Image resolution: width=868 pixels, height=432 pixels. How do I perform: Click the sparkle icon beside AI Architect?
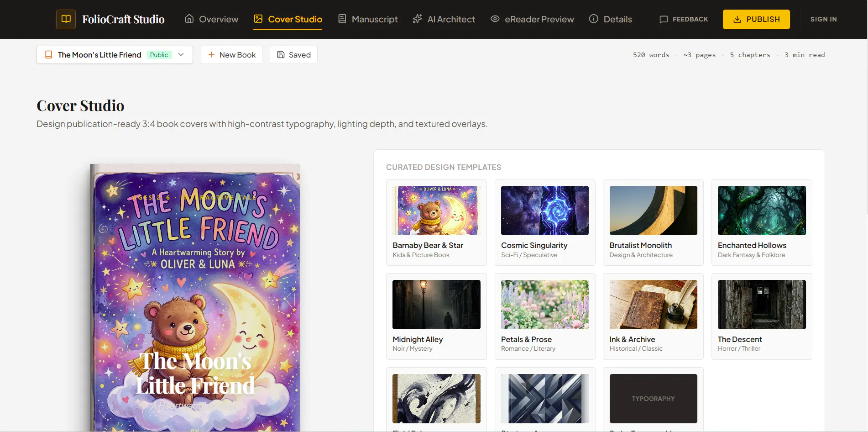point(417,19)
